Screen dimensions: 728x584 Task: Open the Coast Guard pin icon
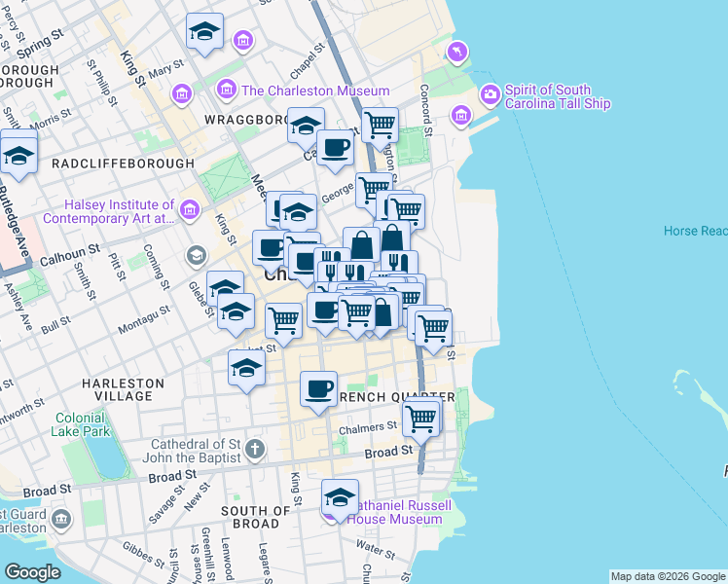tap(61, 519)
